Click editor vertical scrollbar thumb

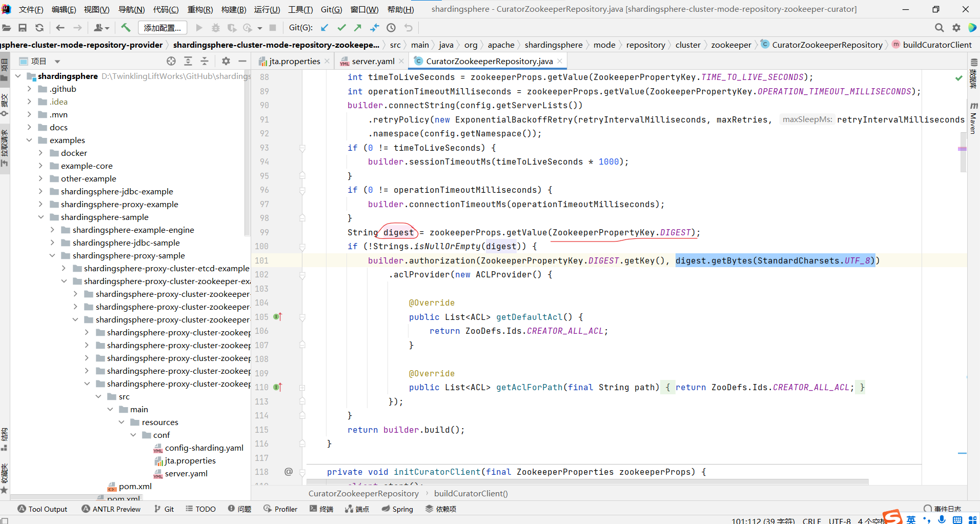pos(963,152)
